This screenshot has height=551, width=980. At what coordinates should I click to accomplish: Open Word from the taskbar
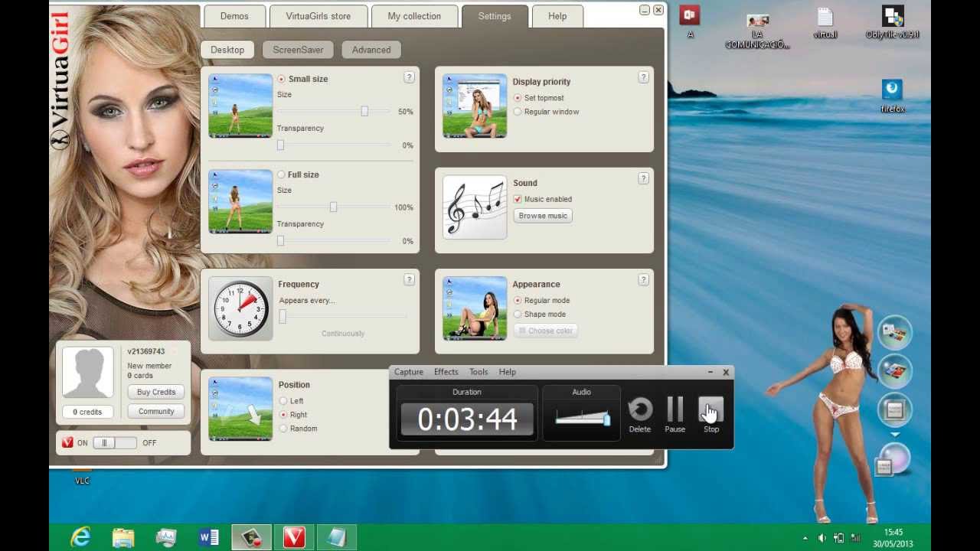coord(209,537)
